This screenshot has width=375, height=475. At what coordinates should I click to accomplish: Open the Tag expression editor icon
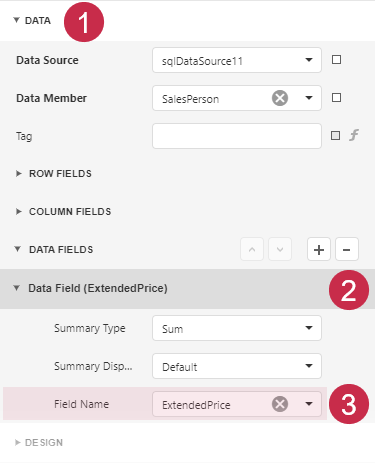pos(354,136)
